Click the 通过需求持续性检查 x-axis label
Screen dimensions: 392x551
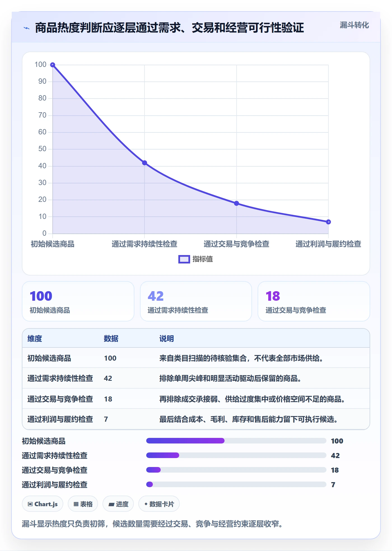(x=144, y=244)
